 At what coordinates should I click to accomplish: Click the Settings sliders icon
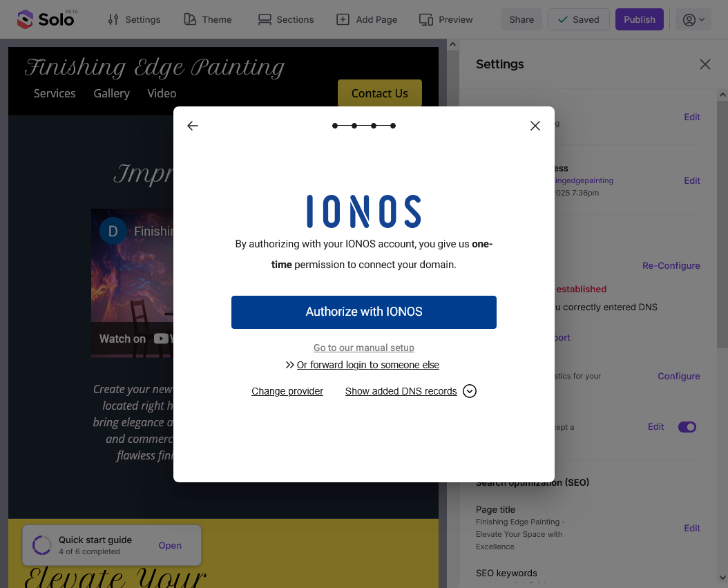coord(113,19)
